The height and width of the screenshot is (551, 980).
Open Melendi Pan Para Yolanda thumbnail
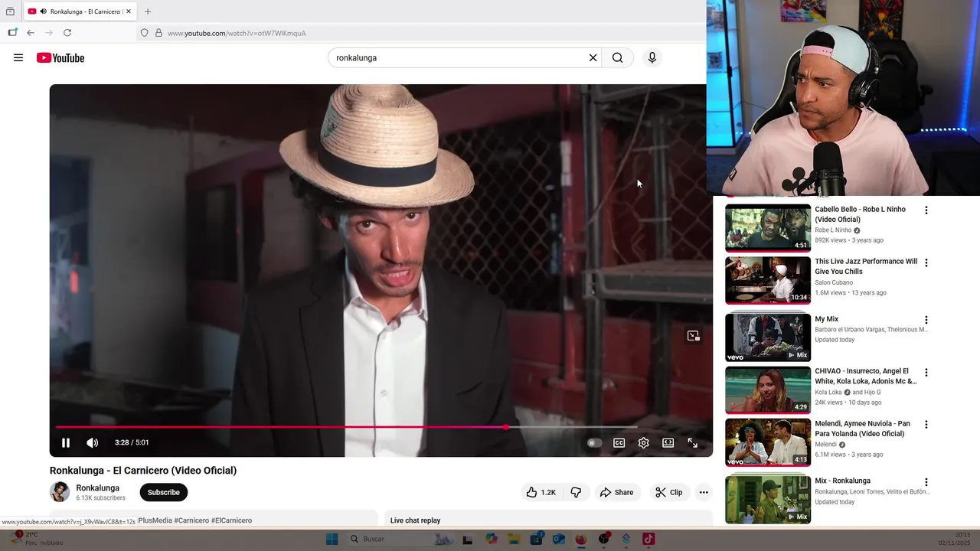(768, 442)
